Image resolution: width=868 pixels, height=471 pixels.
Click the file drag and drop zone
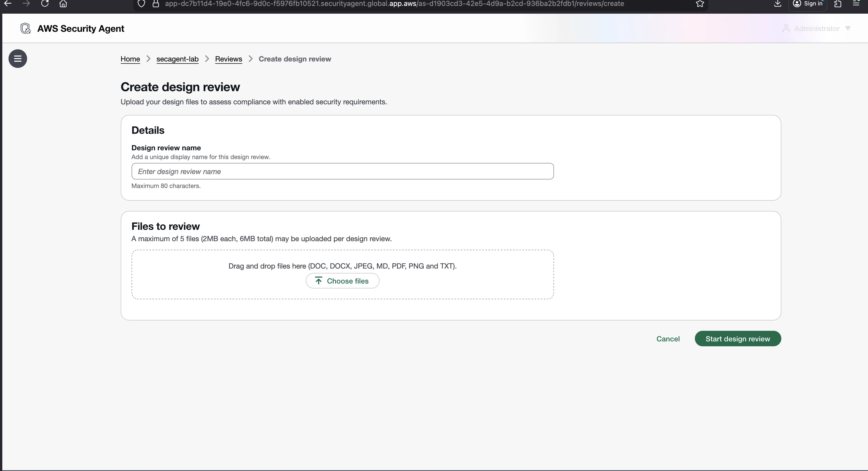342,274
